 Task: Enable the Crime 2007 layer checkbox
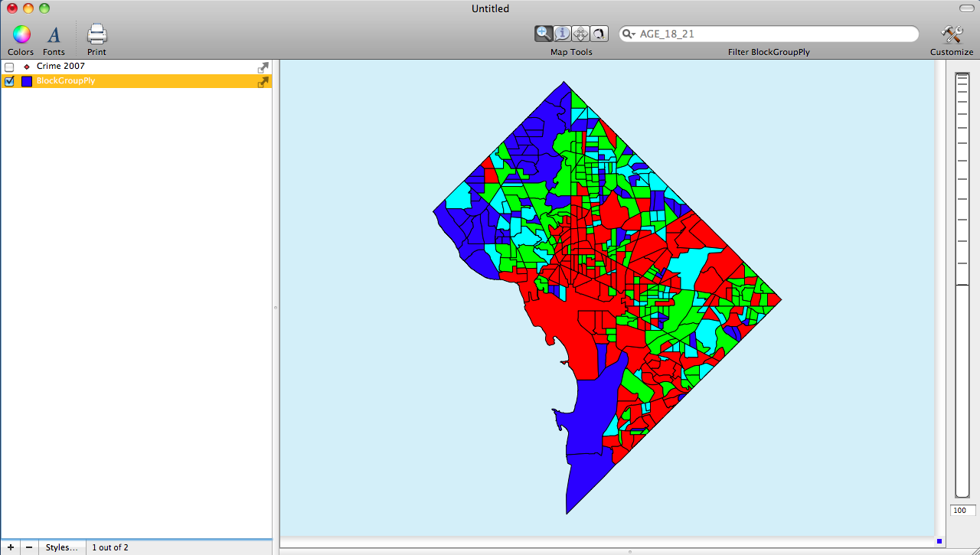pyautogui.click(x=8, y=67)
